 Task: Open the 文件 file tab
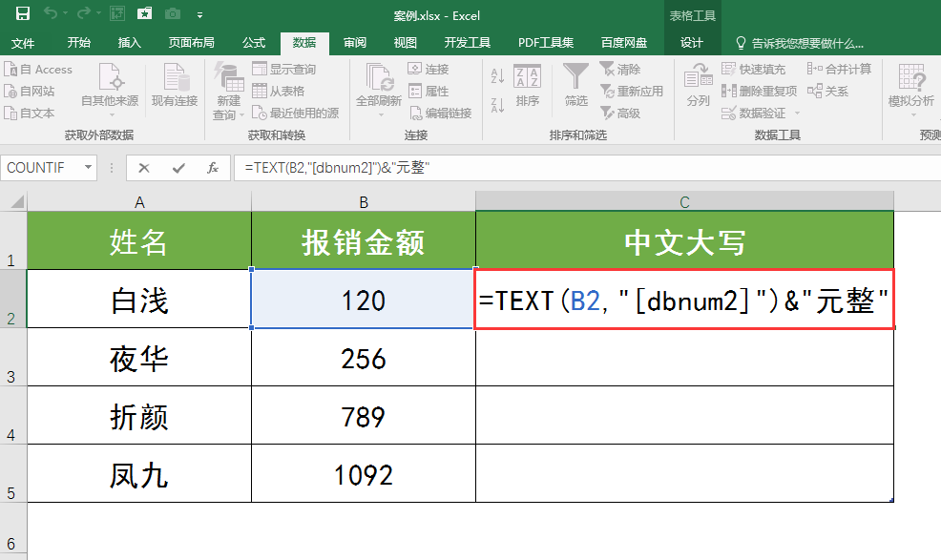pos(23,43)
